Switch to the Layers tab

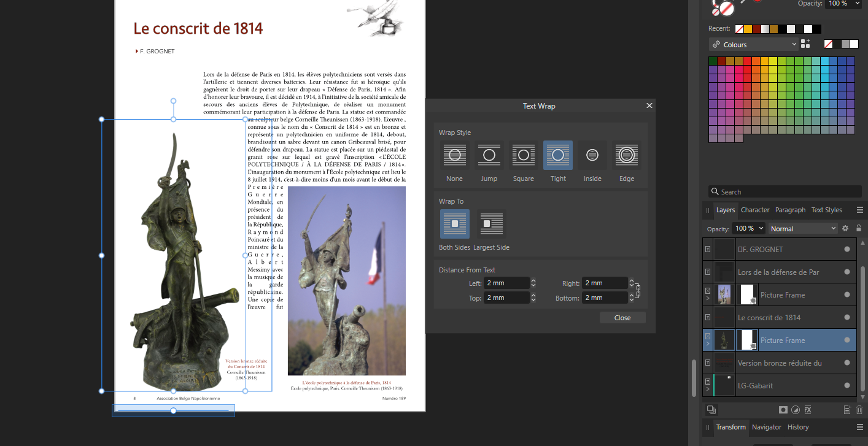726,210
